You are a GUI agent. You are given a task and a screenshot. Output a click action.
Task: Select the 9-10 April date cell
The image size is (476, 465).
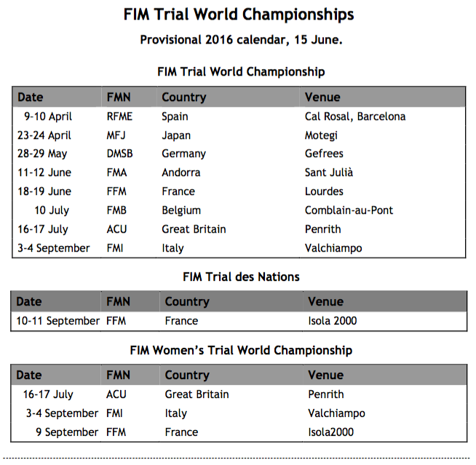[x=48, y=116]
